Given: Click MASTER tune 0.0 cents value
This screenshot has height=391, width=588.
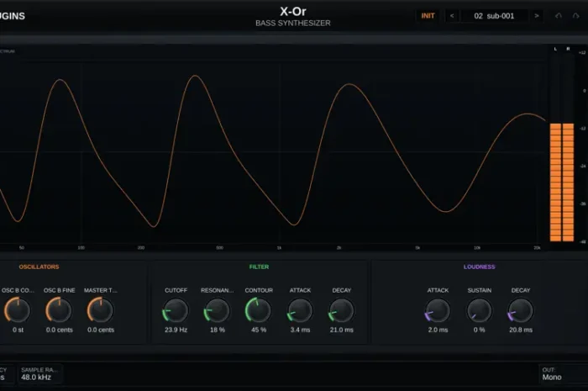Looking at the screenshot, I should tap(101, 330).
